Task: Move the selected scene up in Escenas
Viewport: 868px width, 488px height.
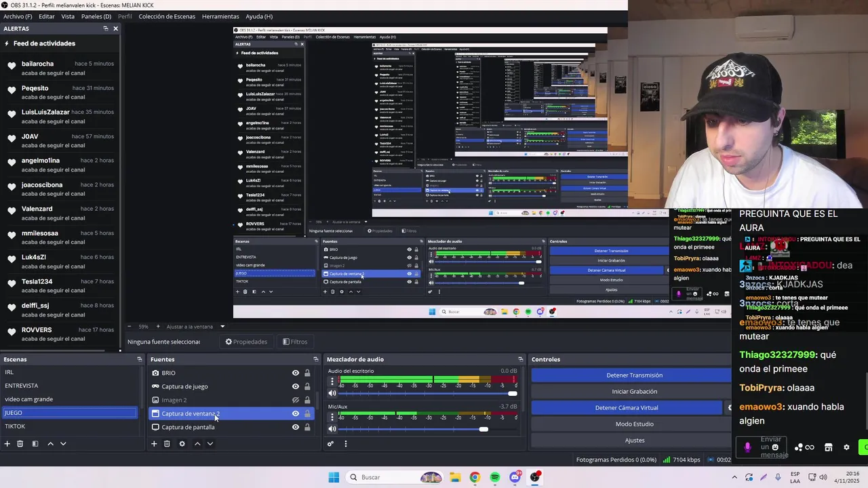Action: [50, 444]
